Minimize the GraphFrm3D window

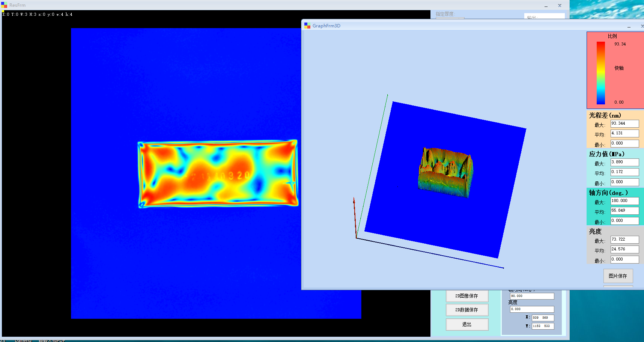[629, 26]
